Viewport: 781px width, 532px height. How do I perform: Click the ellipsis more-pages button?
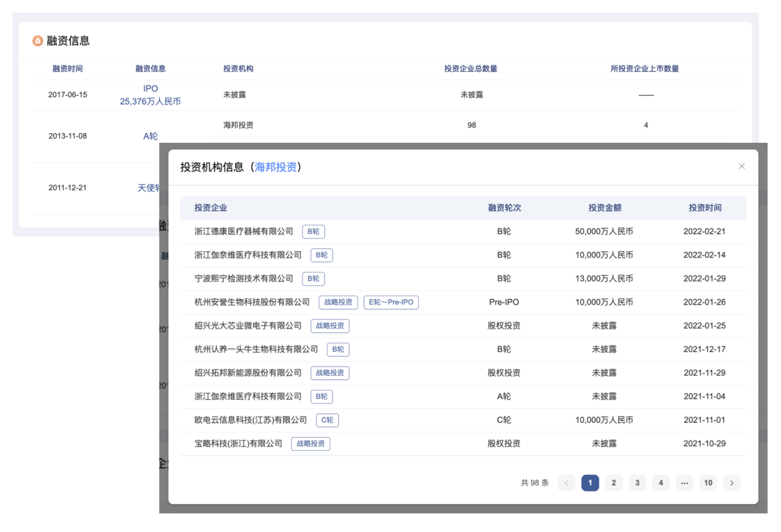pos(684,483)
